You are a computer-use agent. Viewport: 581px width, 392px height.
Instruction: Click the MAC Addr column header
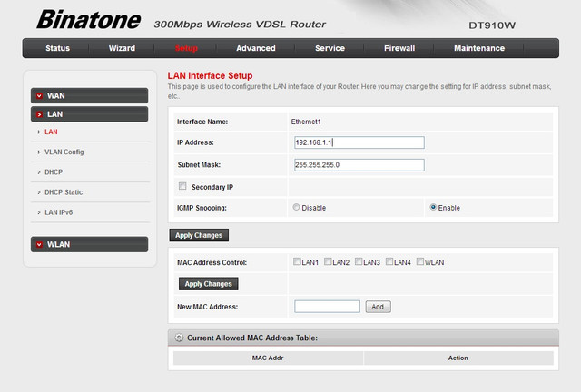point(268,358)
